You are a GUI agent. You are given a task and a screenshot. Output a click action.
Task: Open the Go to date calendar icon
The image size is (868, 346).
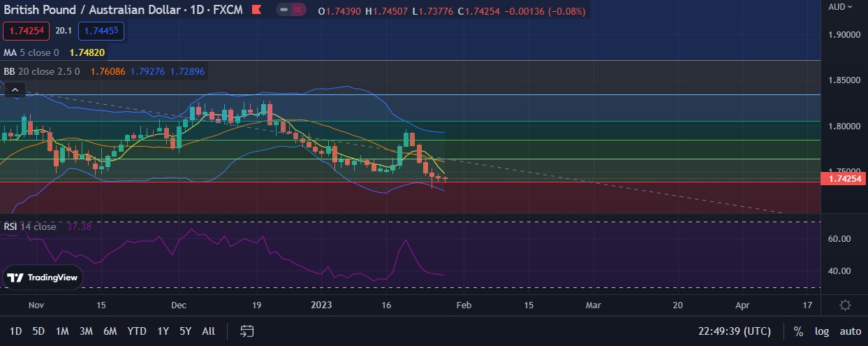pyautogui.click(x=247, y=331)
